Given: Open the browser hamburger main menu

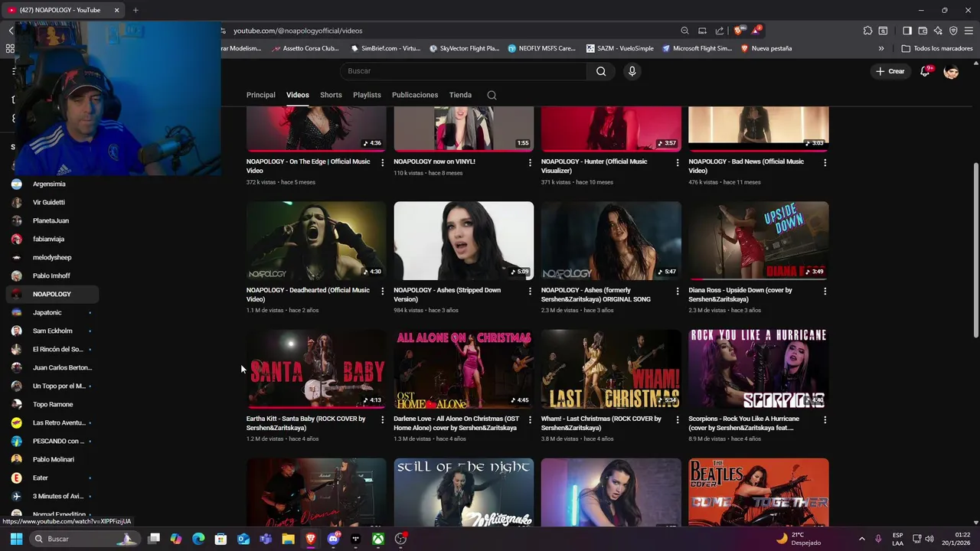Looking at the screenshot, I should (969, 31).
